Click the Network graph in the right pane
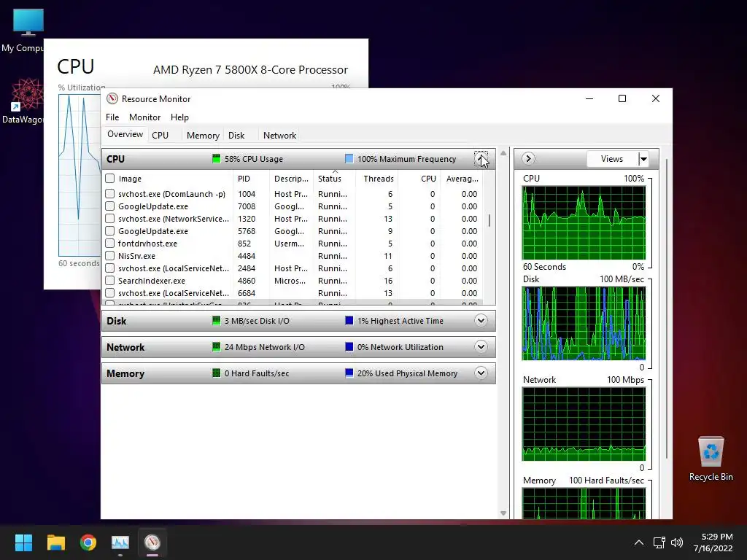This screenshot has height=560, width=747. (x=584, y=424)
